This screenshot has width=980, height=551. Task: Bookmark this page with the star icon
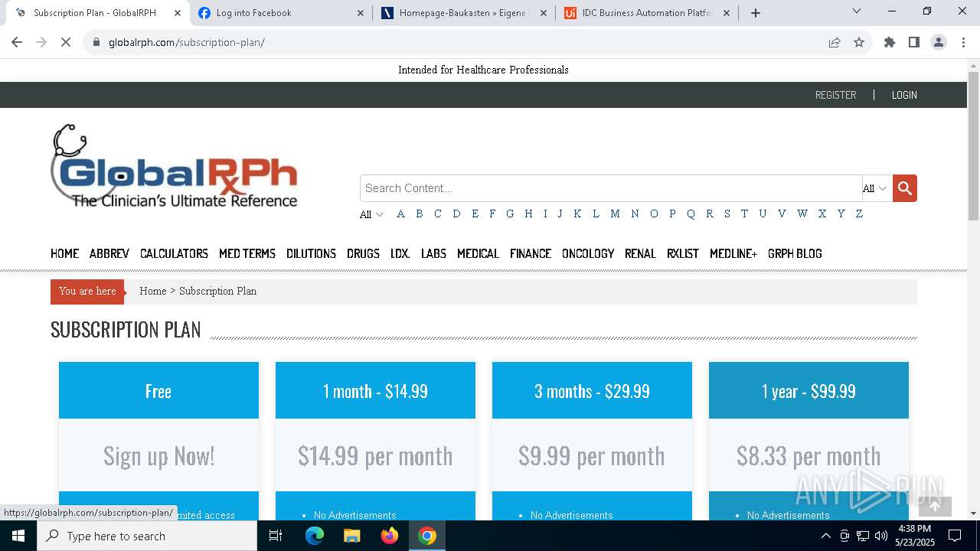click(x=859, y=42)
